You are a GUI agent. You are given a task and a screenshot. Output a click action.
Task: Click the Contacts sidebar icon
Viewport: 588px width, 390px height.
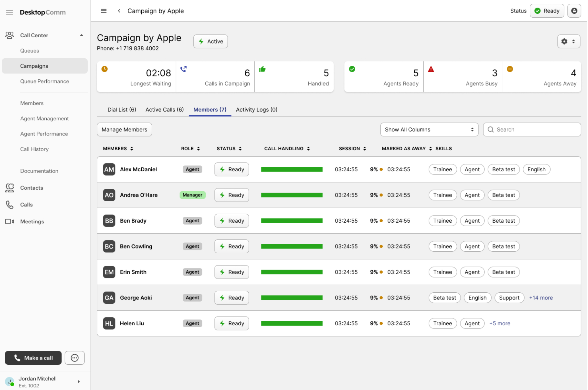point(10,188)
